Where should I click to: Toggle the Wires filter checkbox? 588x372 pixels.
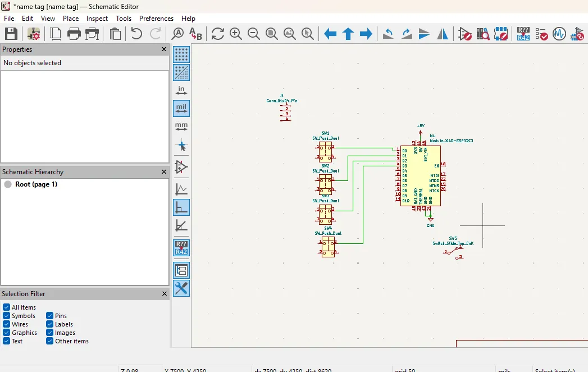(x=7, y=324)
